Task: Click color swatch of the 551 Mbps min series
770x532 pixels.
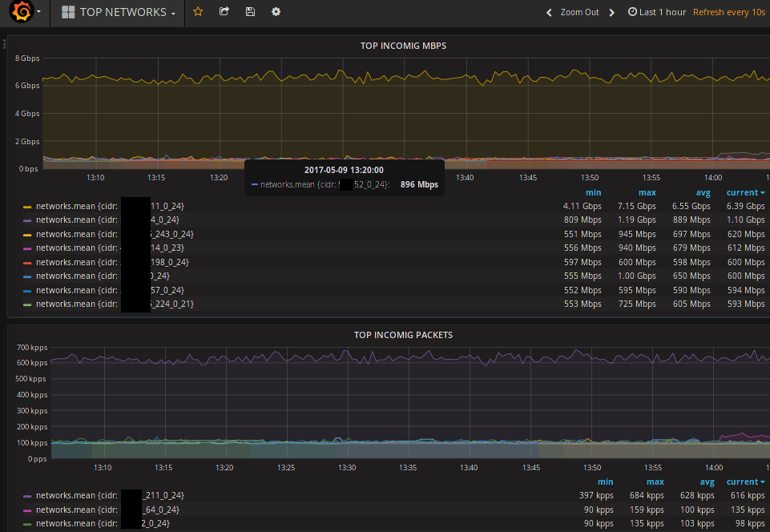Action: tap(27, 234)
